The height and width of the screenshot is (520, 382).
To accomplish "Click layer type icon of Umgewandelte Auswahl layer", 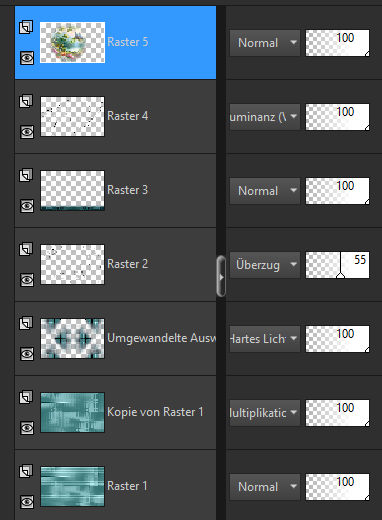I will pos(26,323).
